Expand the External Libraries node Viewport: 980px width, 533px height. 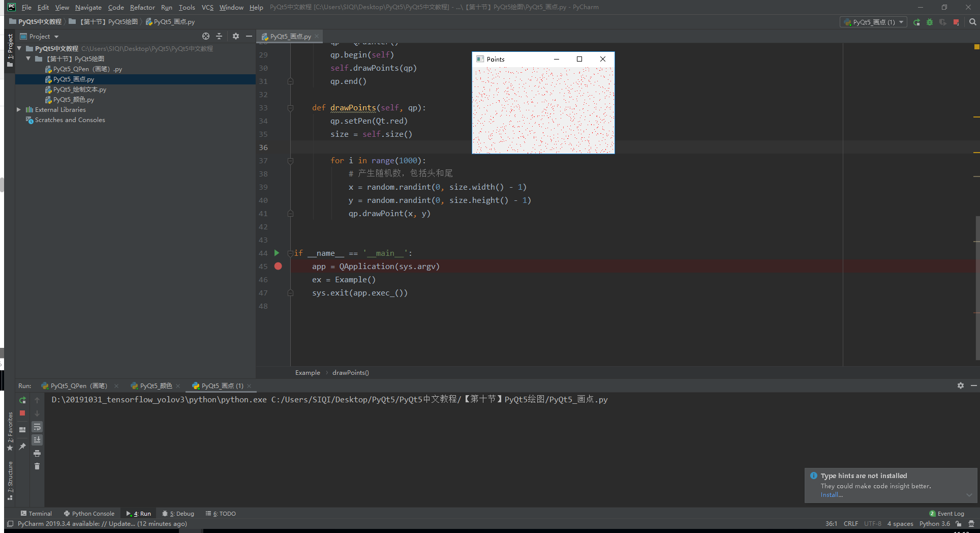coord(18,109)
